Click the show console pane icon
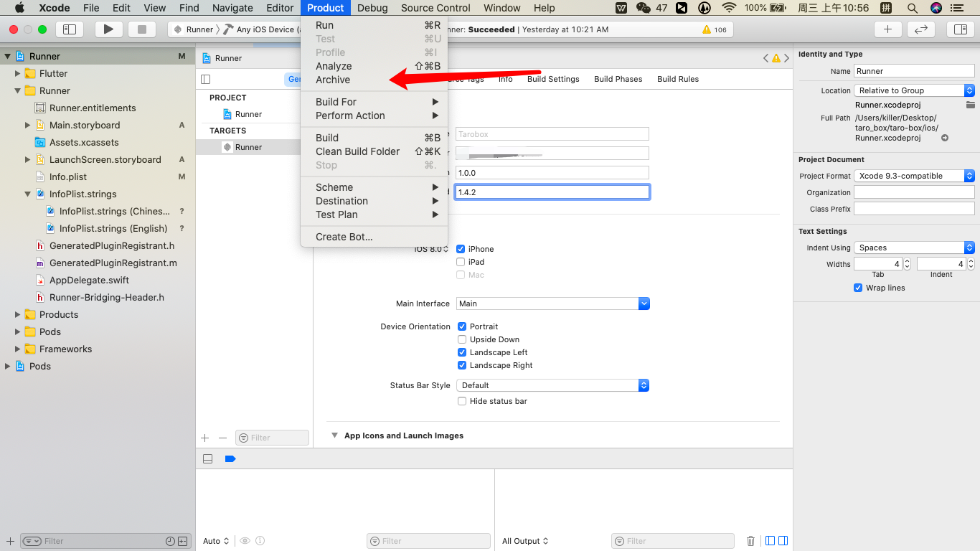 (x=783, y=541)
